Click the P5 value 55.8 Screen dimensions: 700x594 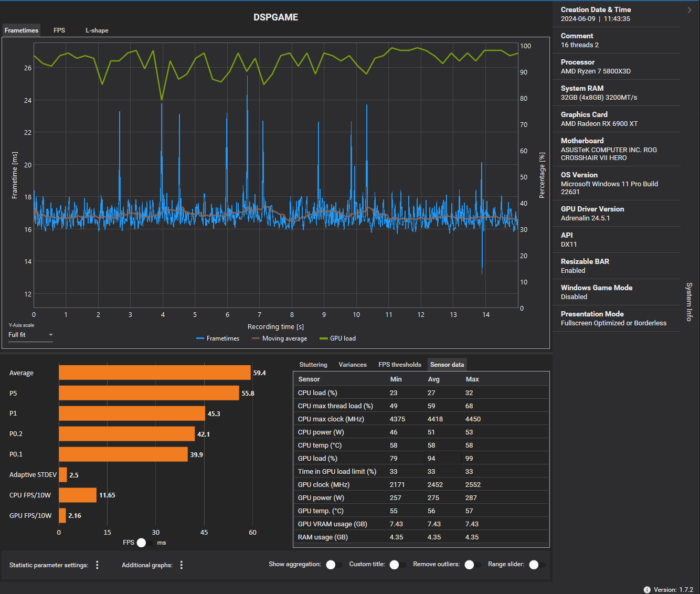tap(248, 394)
